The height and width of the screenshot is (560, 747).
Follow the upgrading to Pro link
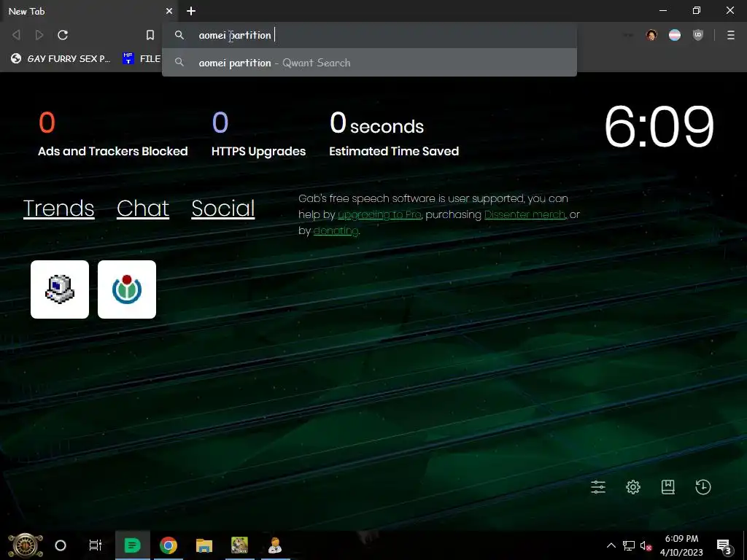coord(379,215)
